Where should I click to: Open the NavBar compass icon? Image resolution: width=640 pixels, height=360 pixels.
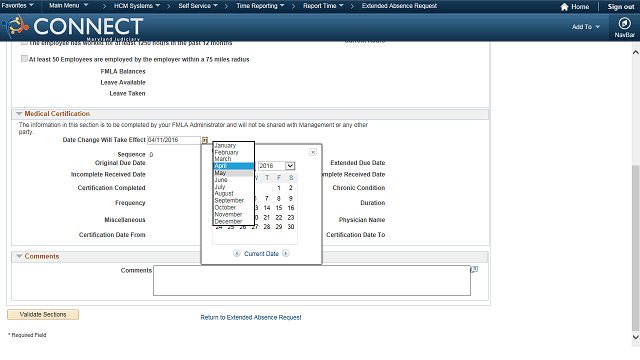tap(624, 23)
